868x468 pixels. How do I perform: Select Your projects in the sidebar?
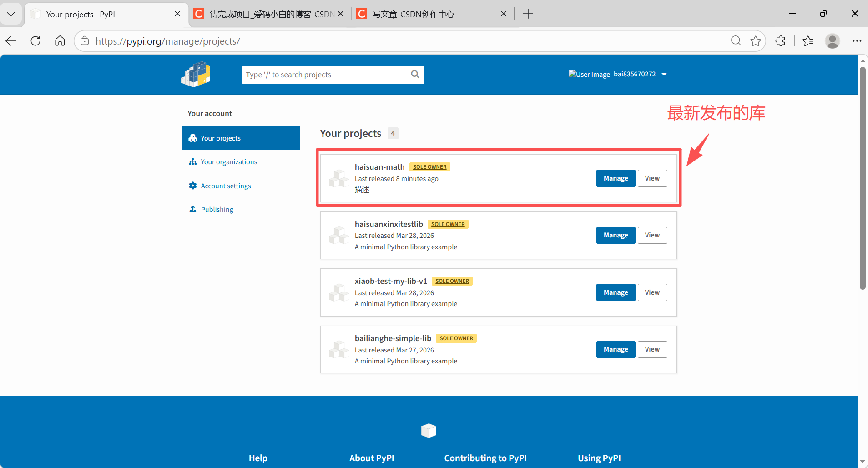241,138
